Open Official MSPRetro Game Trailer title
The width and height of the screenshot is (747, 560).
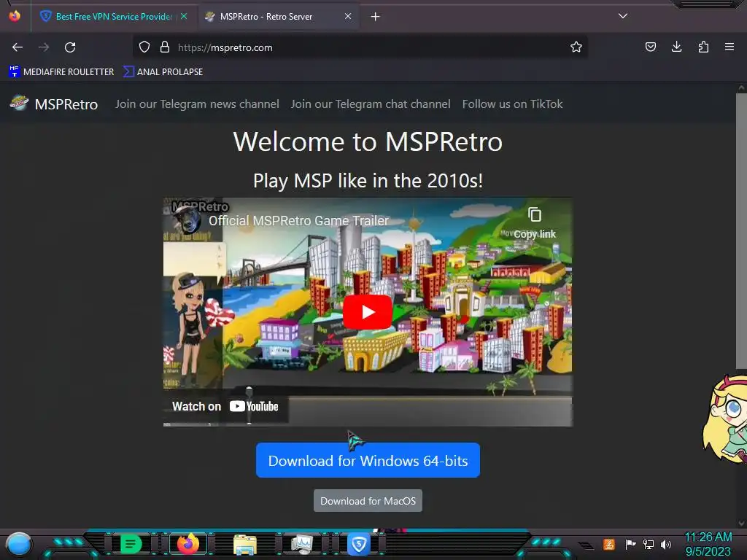(x=298, y=220)
